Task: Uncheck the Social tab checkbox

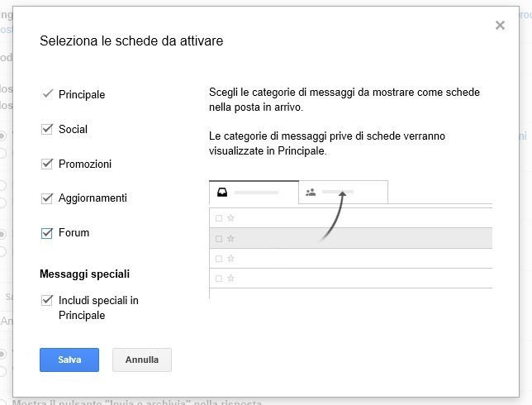Action: pyautogui.click(x=47, y=129)
